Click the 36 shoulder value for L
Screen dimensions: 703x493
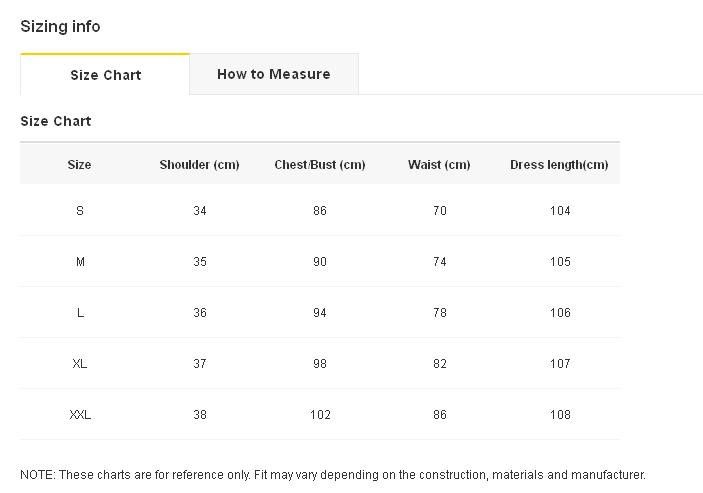click(200, 312)
